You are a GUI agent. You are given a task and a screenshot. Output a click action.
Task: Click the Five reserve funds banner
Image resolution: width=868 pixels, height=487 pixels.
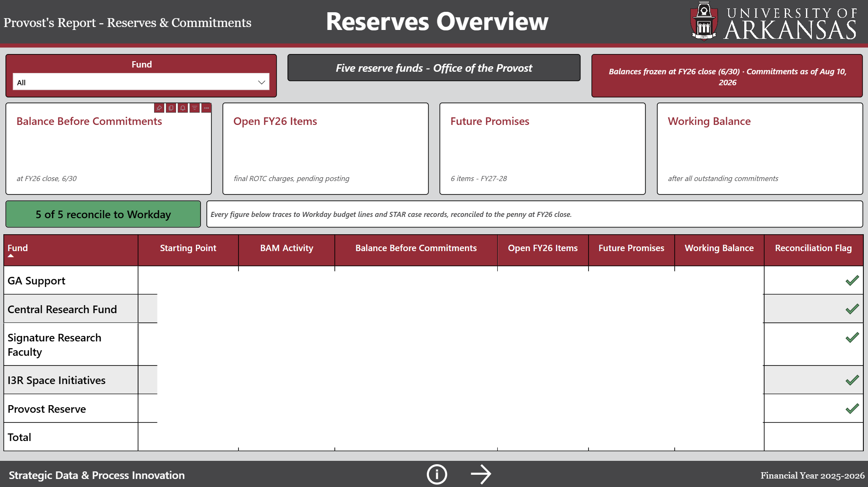434,68
